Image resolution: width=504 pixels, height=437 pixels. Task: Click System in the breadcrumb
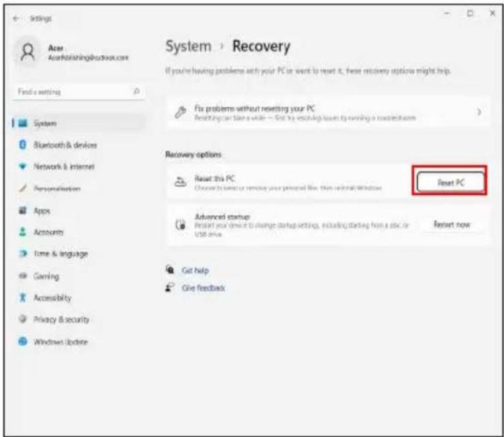(x=189, y=46)
